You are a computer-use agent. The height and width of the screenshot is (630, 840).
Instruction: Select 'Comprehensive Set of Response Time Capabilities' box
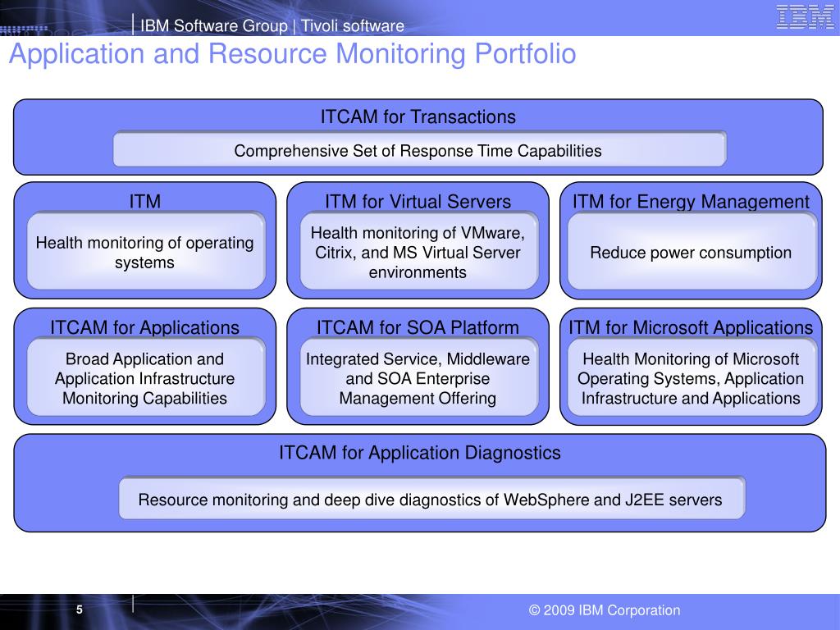(x=419, y=149)
